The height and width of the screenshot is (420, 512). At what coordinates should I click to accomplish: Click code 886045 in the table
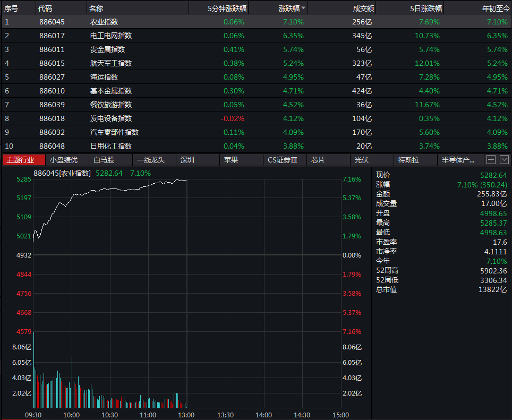coord(52,22)
